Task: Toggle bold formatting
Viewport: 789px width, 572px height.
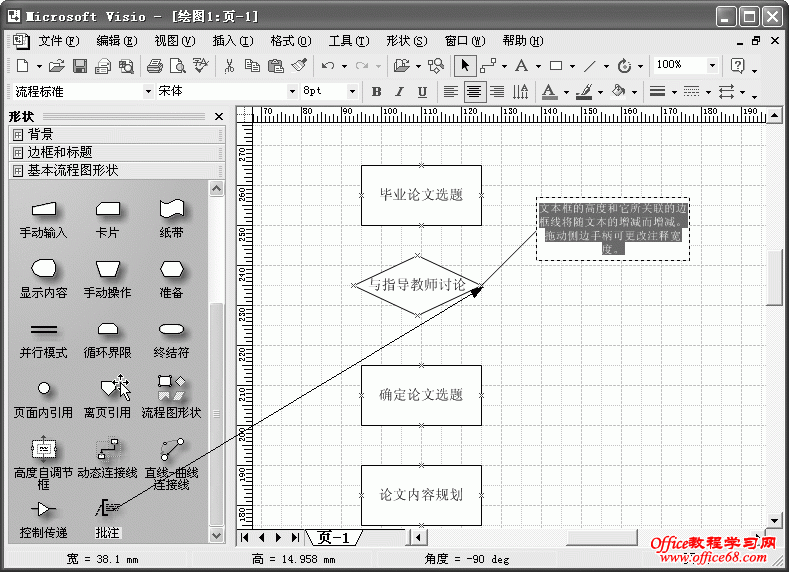Action: 377,91
